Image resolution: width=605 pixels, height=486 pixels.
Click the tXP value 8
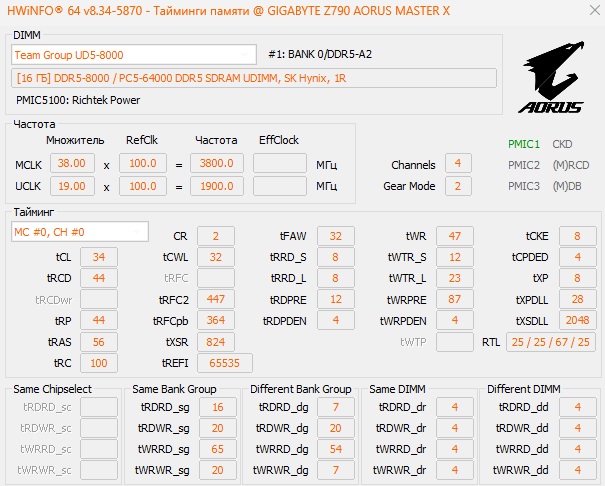(578, 278)
